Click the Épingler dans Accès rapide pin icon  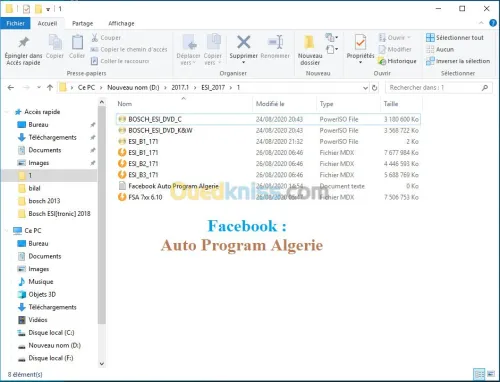tap(23, 42)
